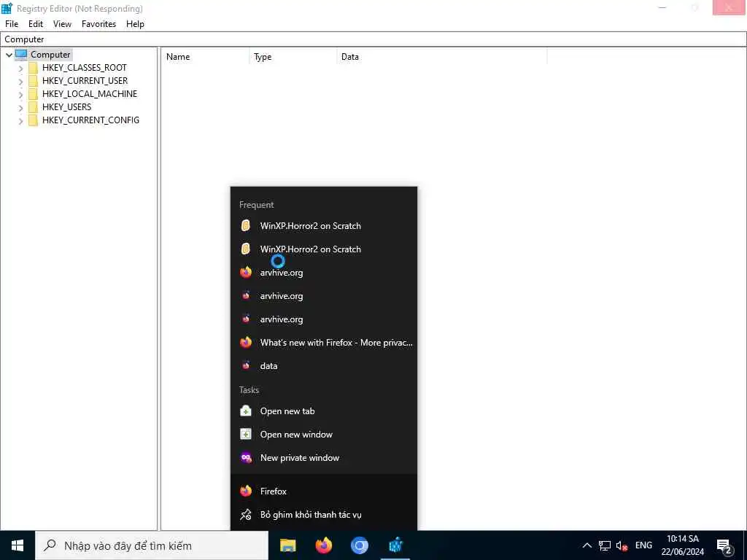The width and height of the screenshot is (747, 560).
Task: Click icon beside What's new with Firefox
Action: 246,343
